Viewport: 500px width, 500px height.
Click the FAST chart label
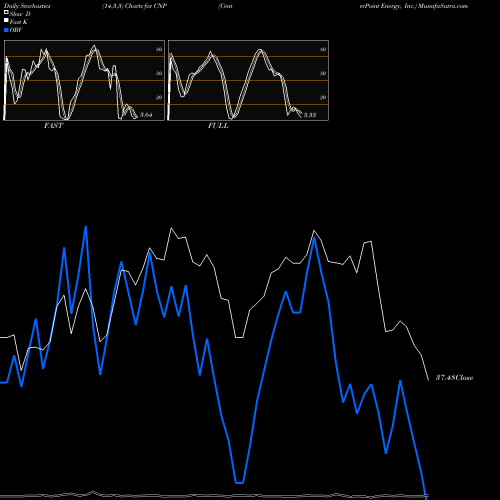pyautogui.click(x=53, y=126)
